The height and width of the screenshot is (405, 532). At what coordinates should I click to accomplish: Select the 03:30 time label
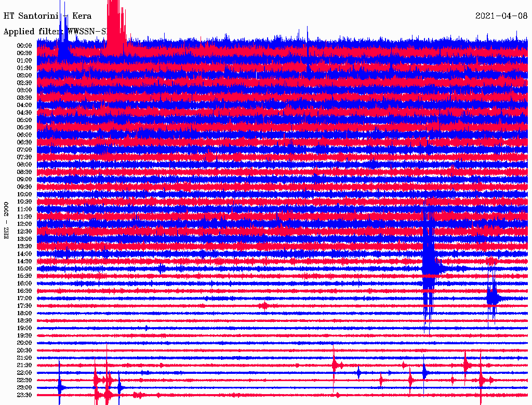click(x=24, y=98)
